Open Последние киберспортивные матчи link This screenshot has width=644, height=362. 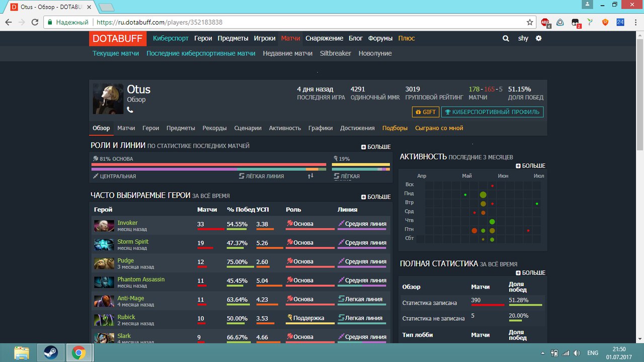pyautogui.click(x=201, y=53)
